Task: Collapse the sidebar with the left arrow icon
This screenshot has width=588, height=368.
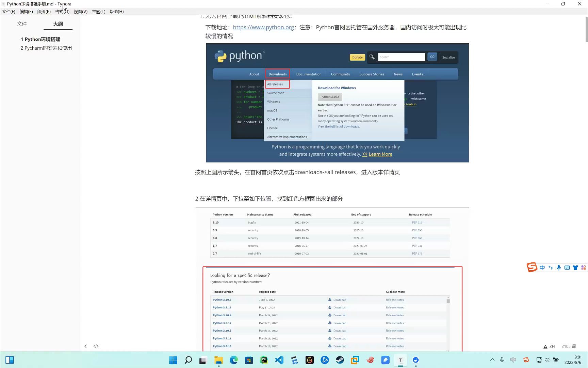Action: pyautogui.click(x=85, y=346)
